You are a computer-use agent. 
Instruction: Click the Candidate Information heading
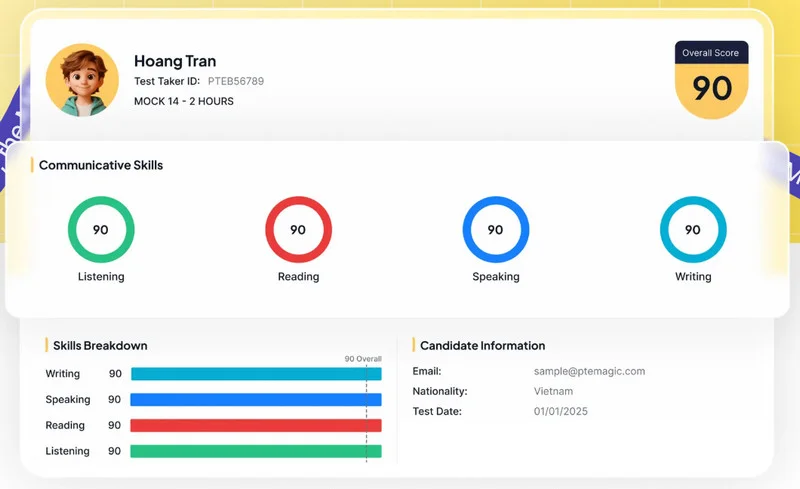pyautogui.click(x=482, y=346)
